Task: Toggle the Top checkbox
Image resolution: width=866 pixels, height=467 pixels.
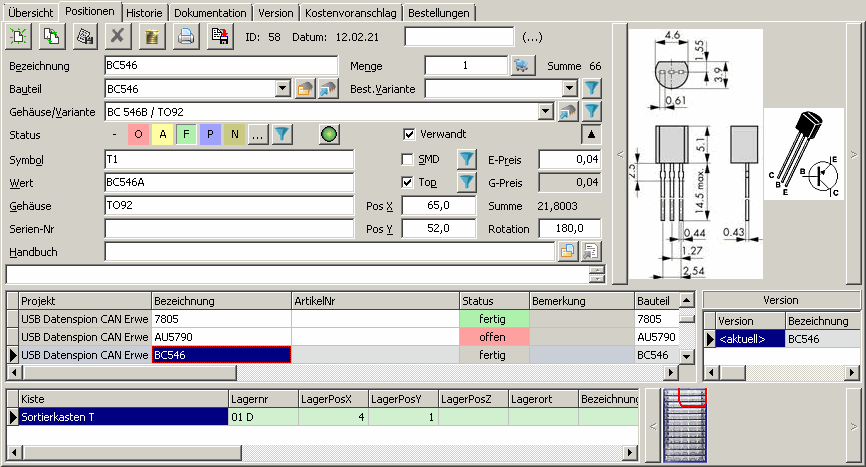Action: click(x=408, y=182)
